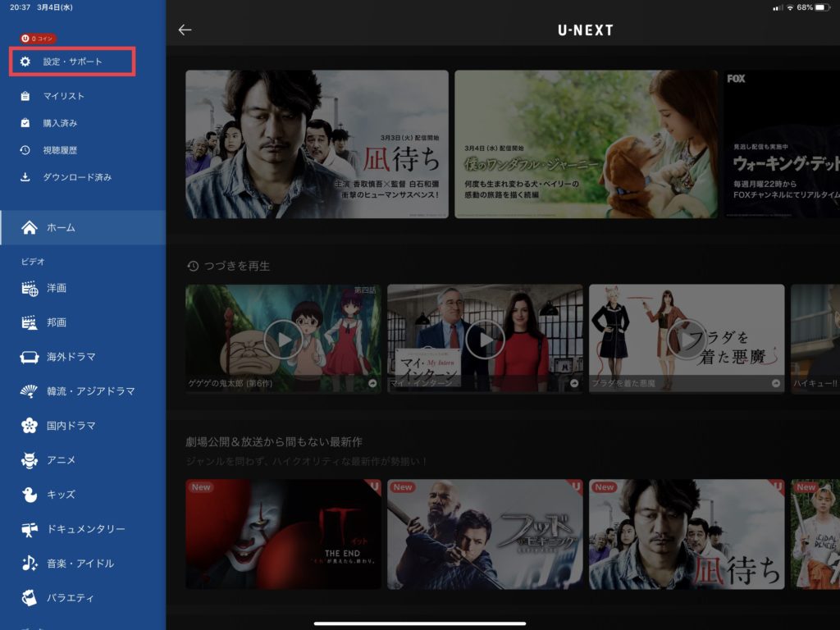Open 視聴履歴 viewing history
Screen dimensions: 840x630
60,151
